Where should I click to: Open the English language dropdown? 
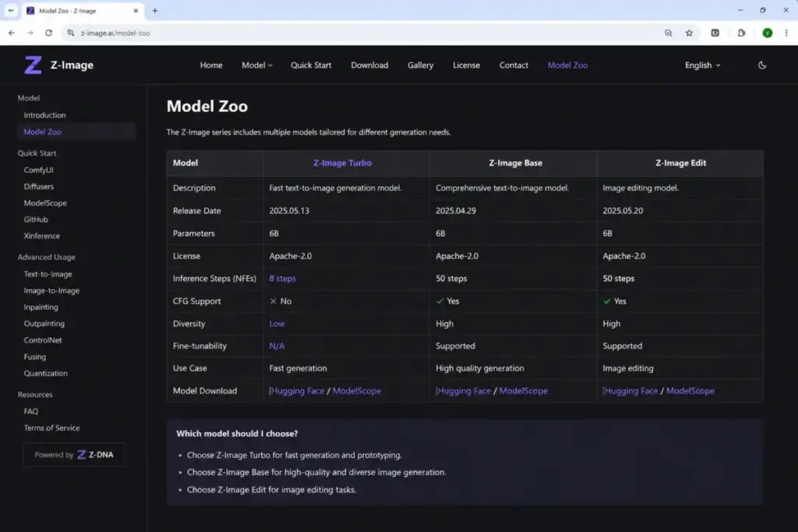(x=702, y=65)
